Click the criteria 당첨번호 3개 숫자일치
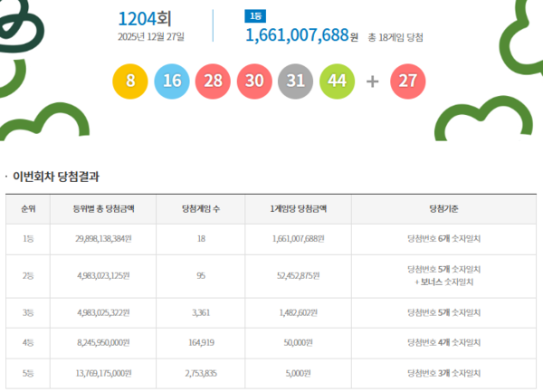This screenshot has height=392, width=543. 444,374
